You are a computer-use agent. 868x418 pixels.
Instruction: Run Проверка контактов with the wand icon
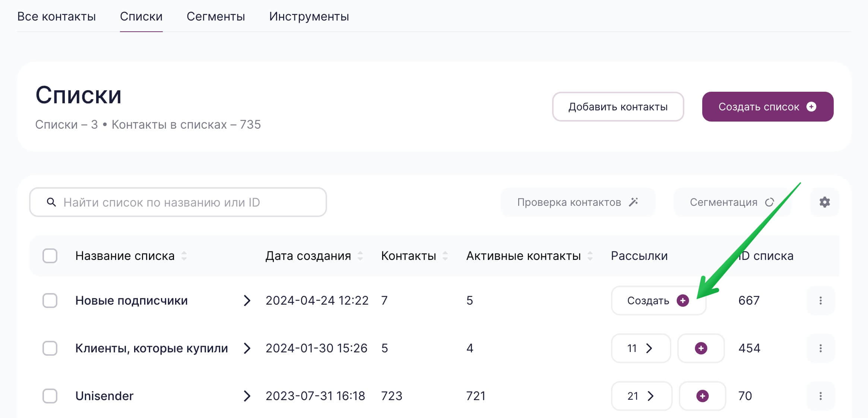pyautogui.click(x=634, y=202)
